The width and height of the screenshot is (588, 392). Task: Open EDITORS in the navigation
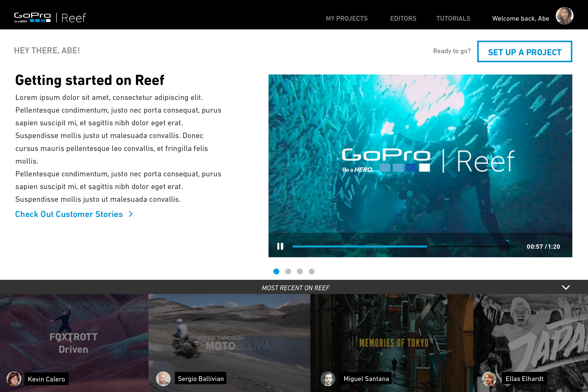click(403, 18)
